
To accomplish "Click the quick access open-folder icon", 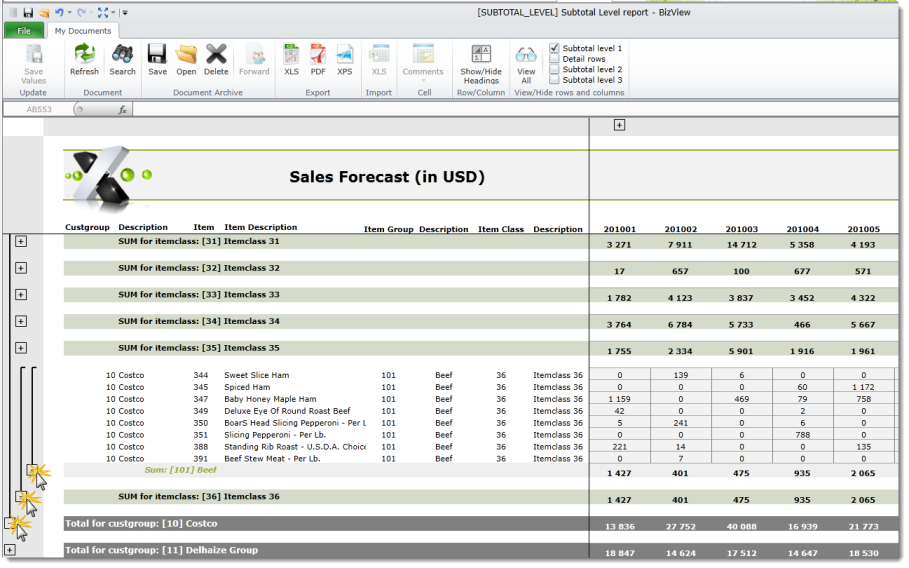I will click(43, 12).
